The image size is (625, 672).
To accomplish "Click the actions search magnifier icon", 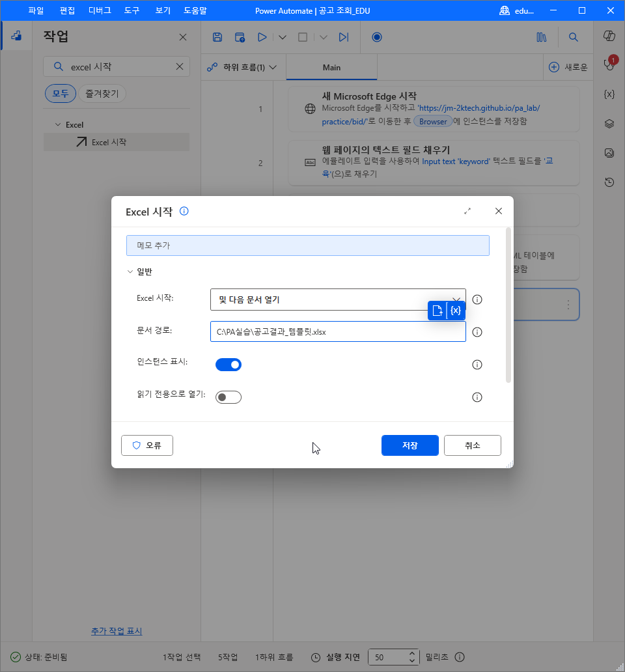I will [x=58, y=66].
